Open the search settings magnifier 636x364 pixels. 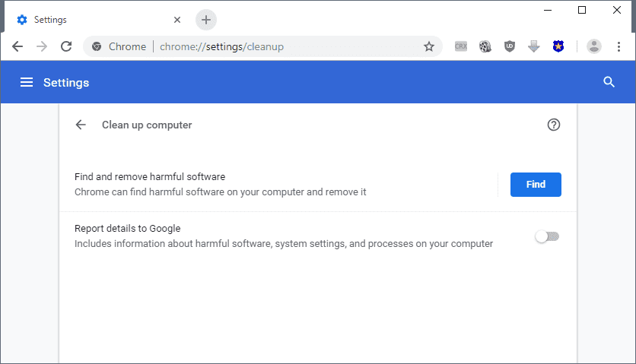(x=609, y=82)
